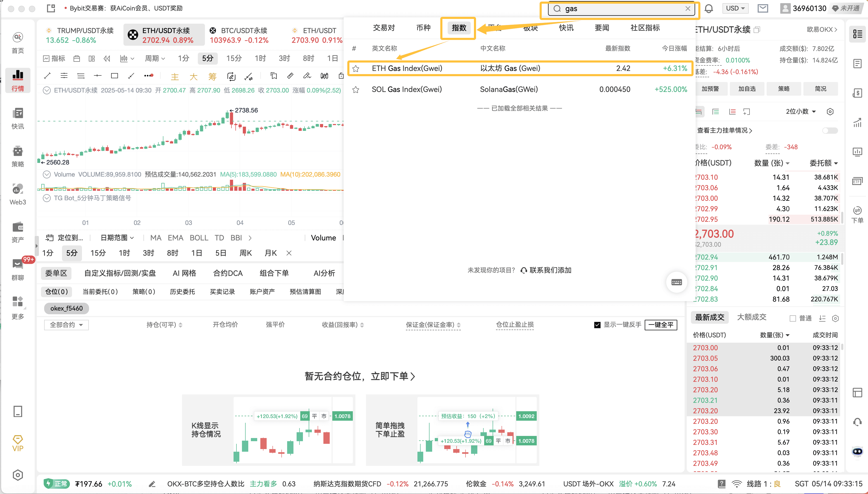This screenshot has height=494, width=868.
Task: Star the SOL Gas Index row
Action: 355,90
